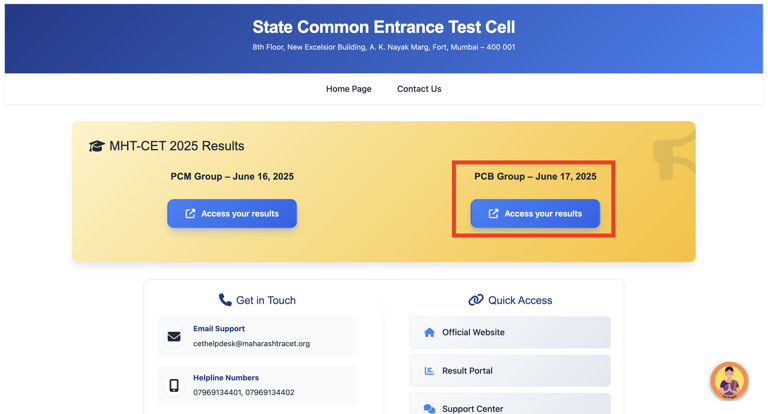
Task: Click the graduation cap icon beside MHT-CET Results
Action: 97,146
